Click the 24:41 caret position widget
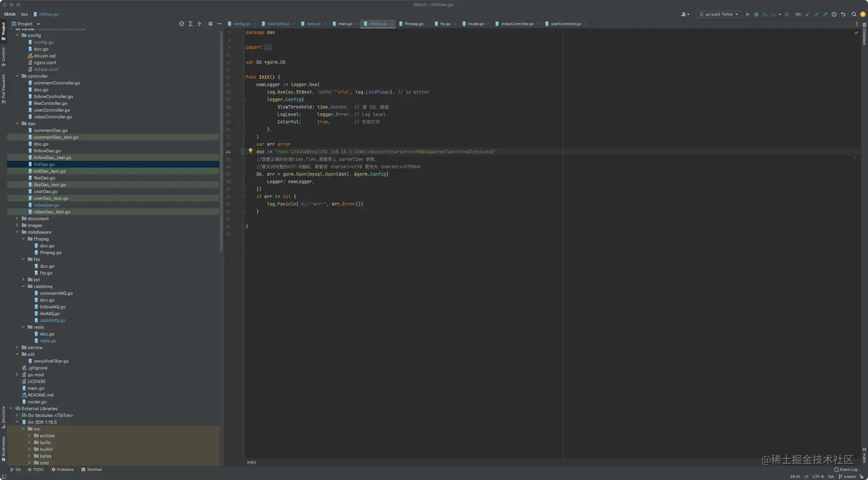 coord(795,477)
